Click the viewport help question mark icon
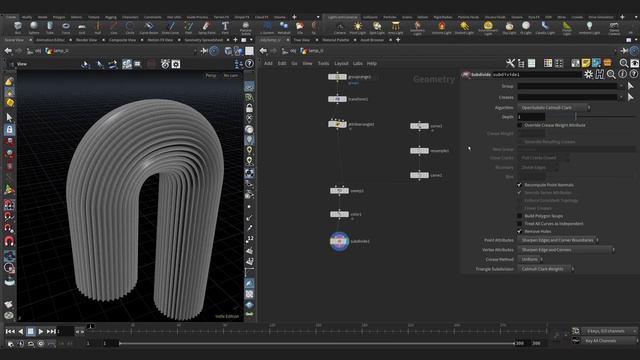The height and width of the screenshot is (360, 640). tap(249, 64)
